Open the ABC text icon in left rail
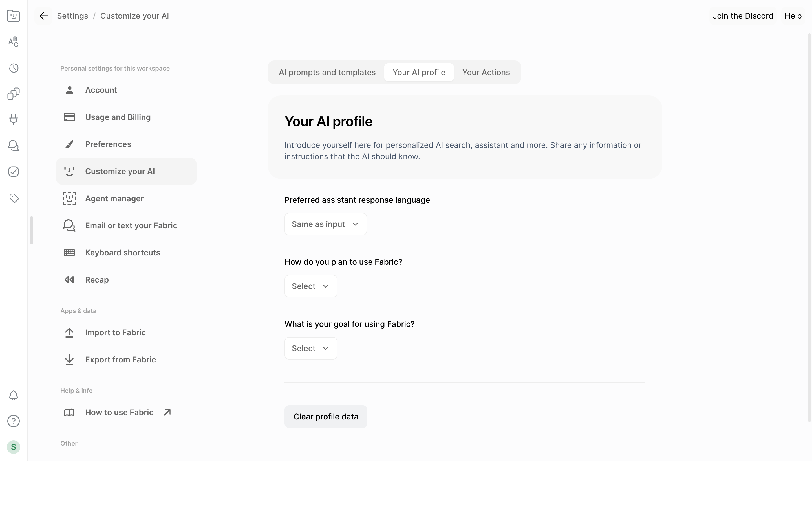 (x=14, y=42)
